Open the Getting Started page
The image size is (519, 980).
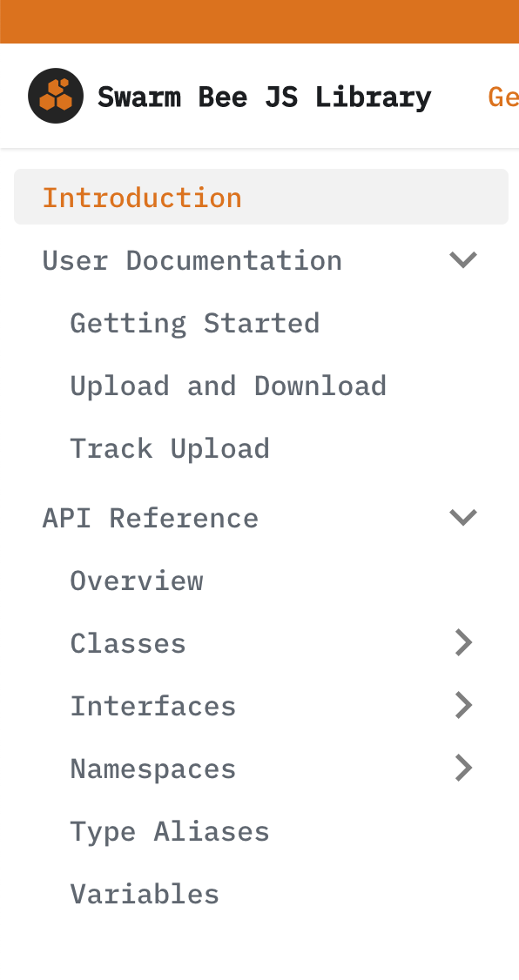(194, 322)
